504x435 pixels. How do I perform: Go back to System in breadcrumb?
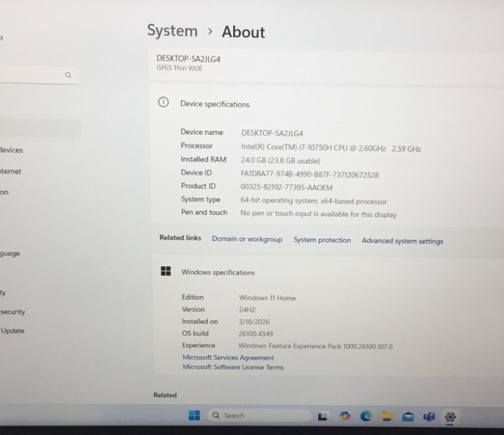172,31
